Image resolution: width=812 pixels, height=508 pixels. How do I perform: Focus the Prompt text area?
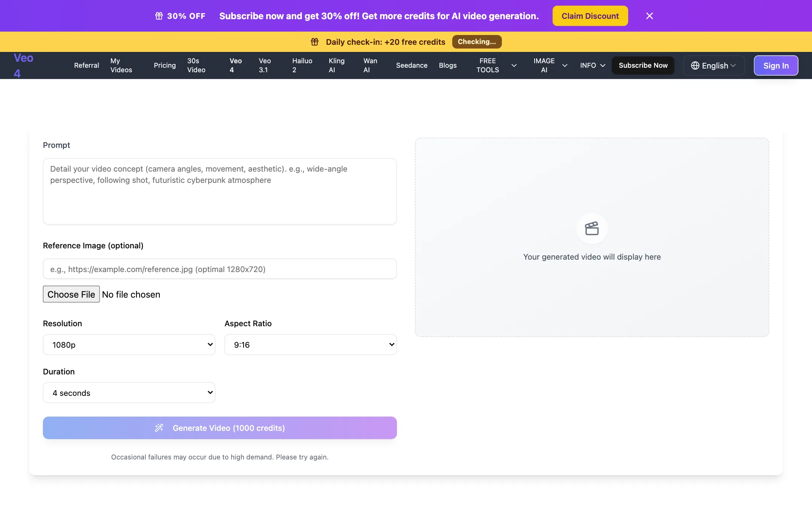pos(220,191)
